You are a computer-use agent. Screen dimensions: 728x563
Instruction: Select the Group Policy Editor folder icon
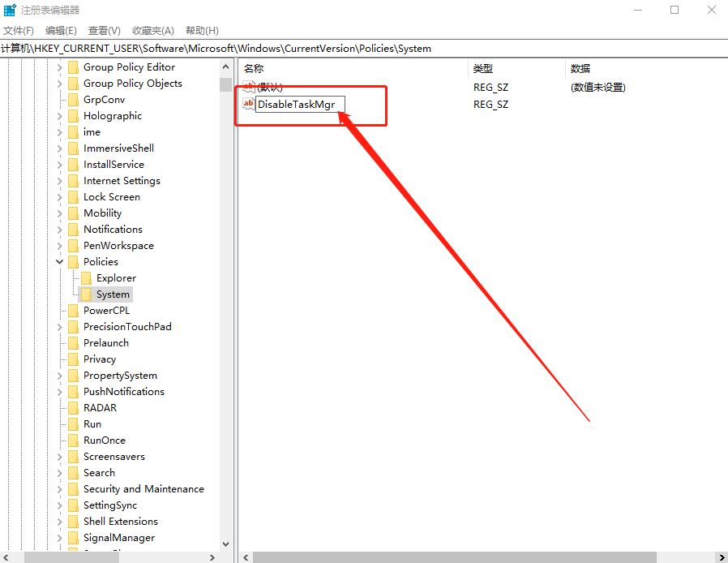73,68
